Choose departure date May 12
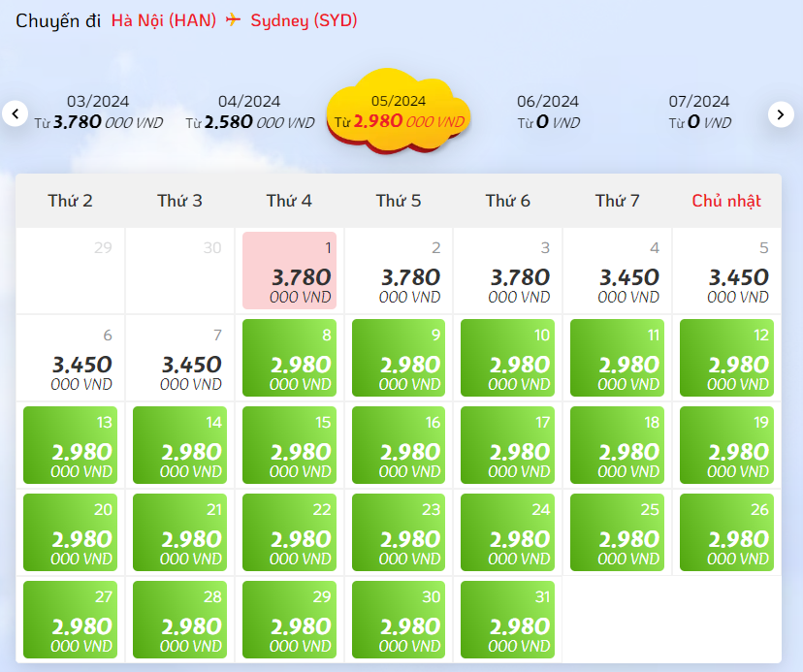Viewport: 803px width, 672px height. 726,358
